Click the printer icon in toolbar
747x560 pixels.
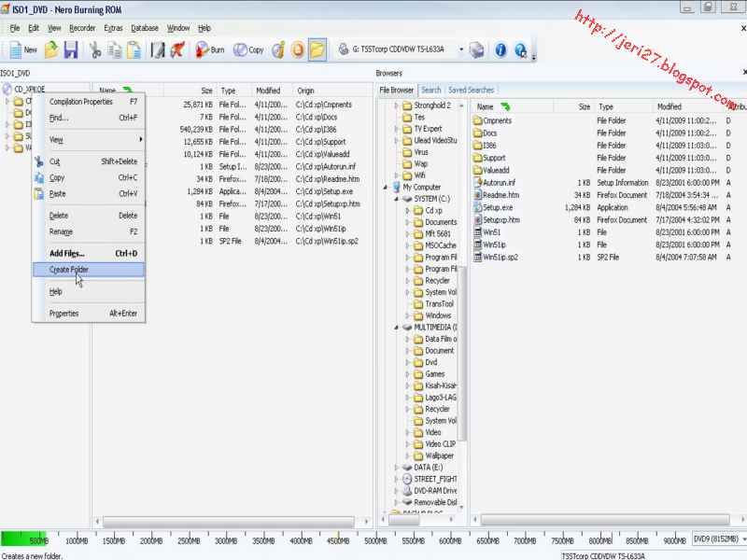pos(476,49)
